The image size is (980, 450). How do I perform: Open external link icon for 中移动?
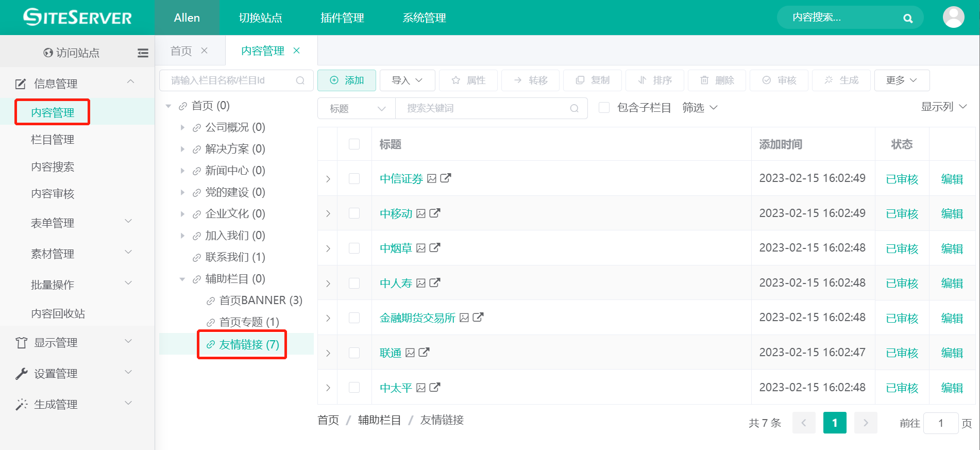(x=435, y=213)
